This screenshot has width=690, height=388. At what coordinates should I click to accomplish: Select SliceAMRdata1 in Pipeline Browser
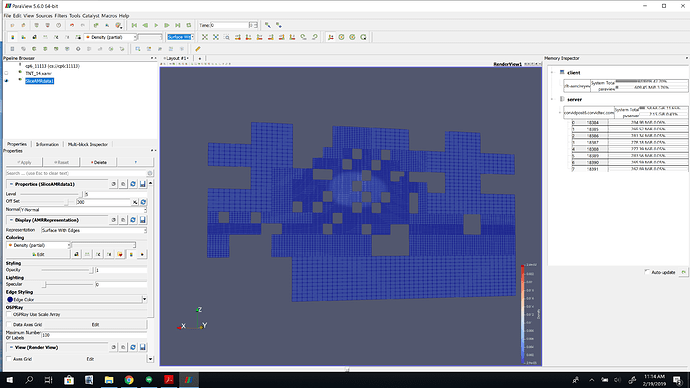click(x=40, y=81)
